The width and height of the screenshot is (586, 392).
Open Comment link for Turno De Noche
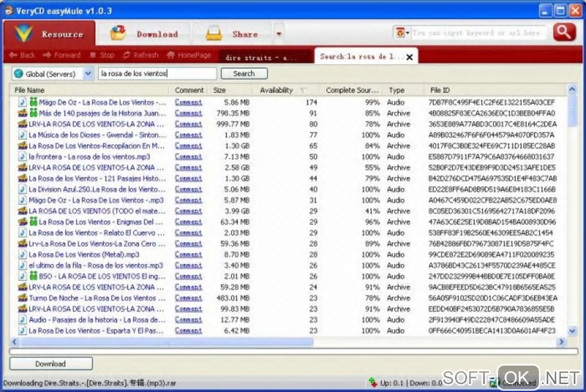[188, 297]
